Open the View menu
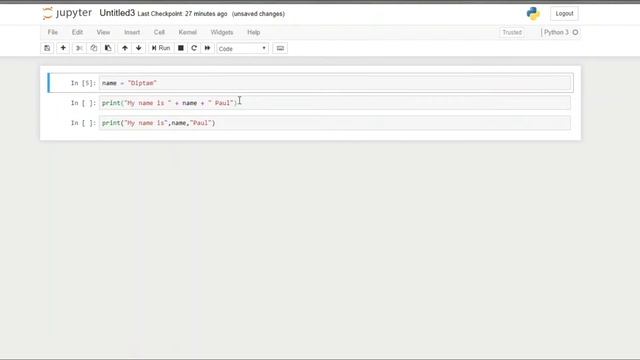Image resolution: width=640 pixels, height=360 pixels. [x=103, y=32]
